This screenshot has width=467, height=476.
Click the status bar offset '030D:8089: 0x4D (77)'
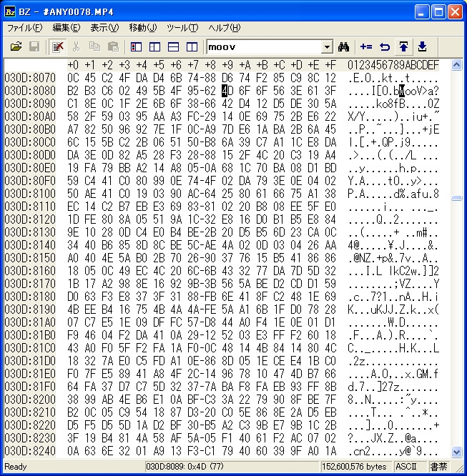(x=185, y=466)
